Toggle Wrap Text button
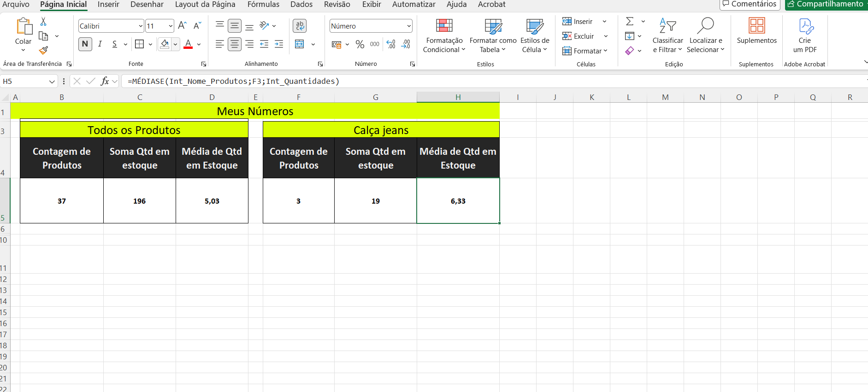 pyautogui.click(x=300, y=26)
